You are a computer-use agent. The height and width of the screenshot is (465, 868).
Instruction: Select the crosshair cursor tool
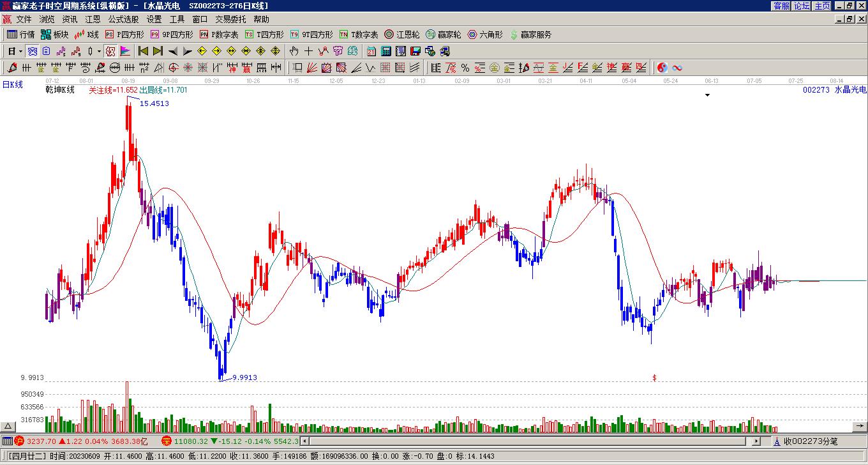(x=309, y=51)
